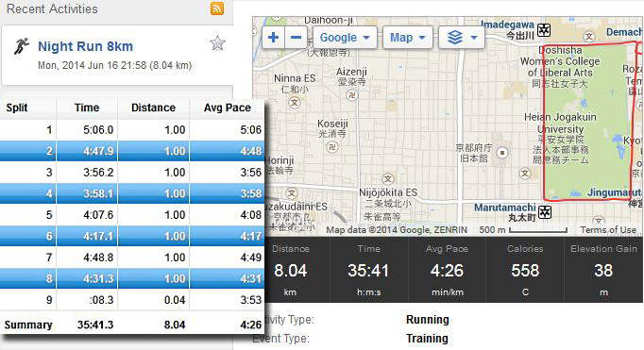Click the Aizenji temple marker icon
This screenshot has height=350, width=644.
click(x=351, y=95)
